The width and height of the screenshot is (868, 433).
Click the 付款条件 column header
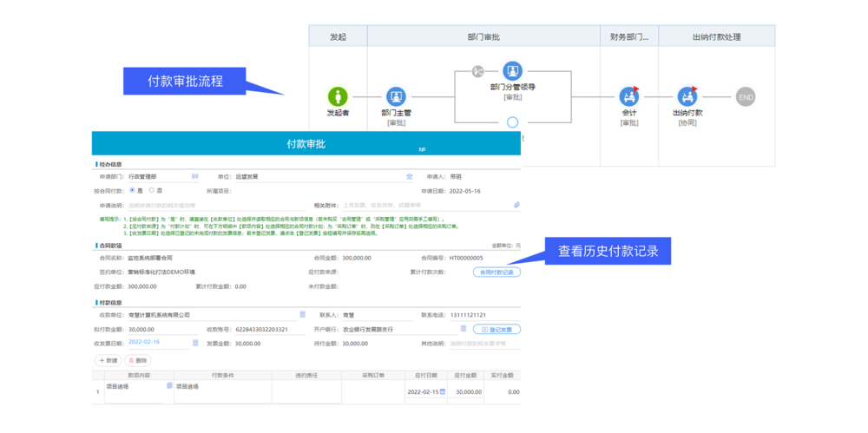point(223,375)
